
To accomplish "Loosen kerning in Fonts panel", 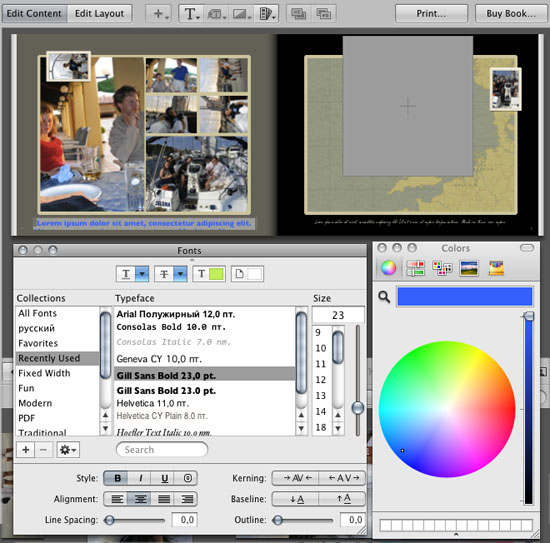I will (343, 478).
